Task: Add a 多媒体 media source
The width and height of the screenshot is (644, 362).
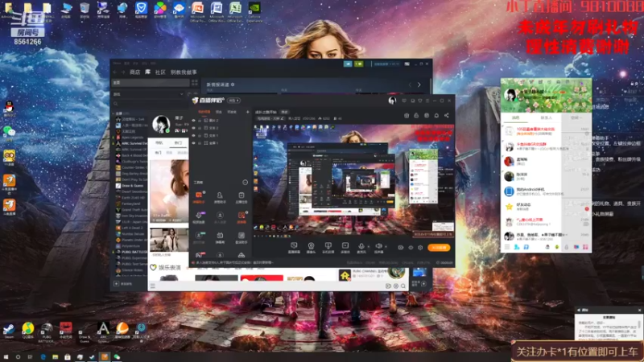Action: point(345,248)
